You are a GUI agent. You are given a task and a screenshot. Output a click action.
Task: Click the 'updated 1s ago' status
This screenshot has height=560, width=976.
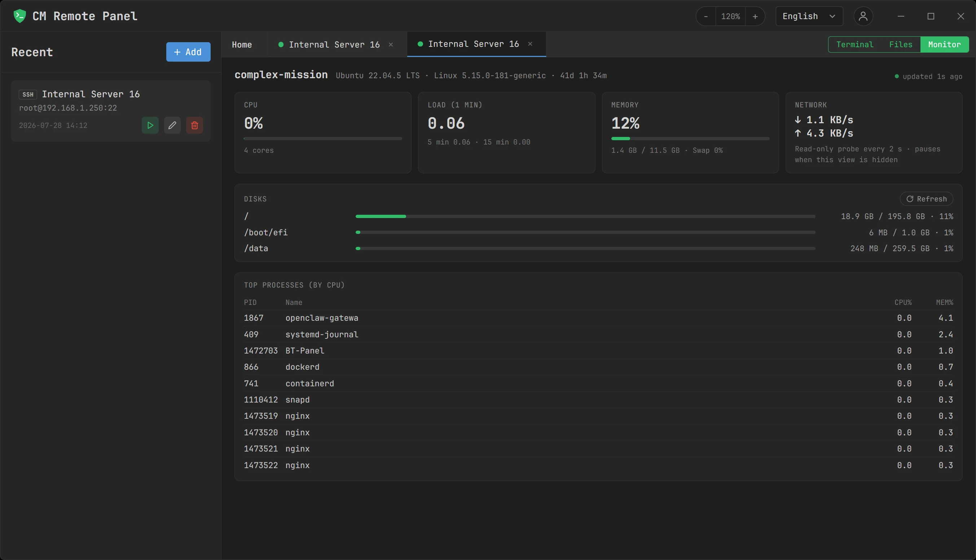coord(929,76)
